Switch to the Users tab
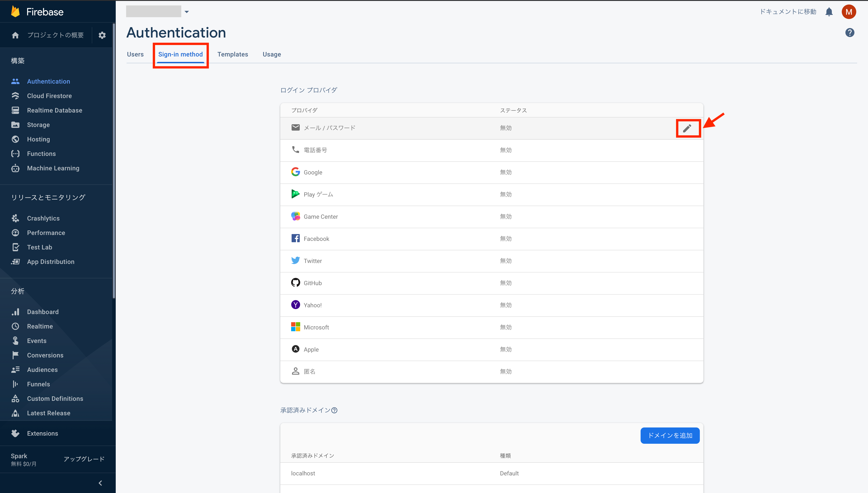The image size is (868, 493). click(135, 54)
